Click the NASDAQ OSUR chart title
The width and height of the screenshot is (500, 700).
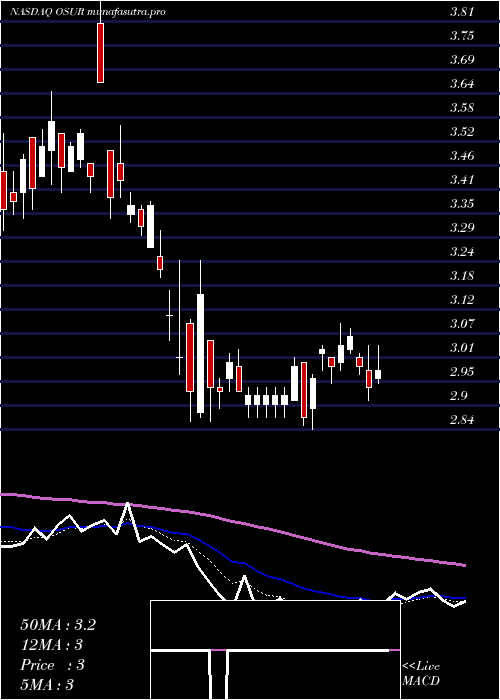pos(88,12)
